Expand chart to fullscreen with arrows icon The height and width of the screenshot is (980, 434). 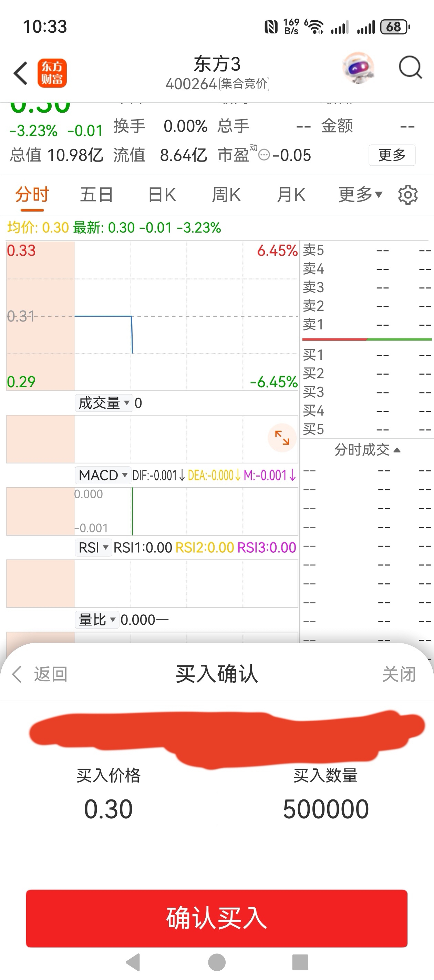point(282,438)
